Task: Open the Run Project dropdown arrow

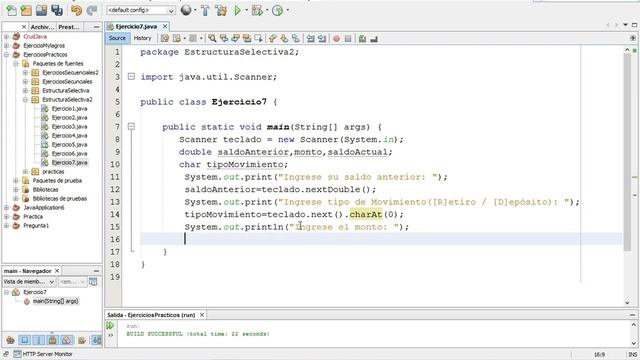Action: click(x=246, y=10)
